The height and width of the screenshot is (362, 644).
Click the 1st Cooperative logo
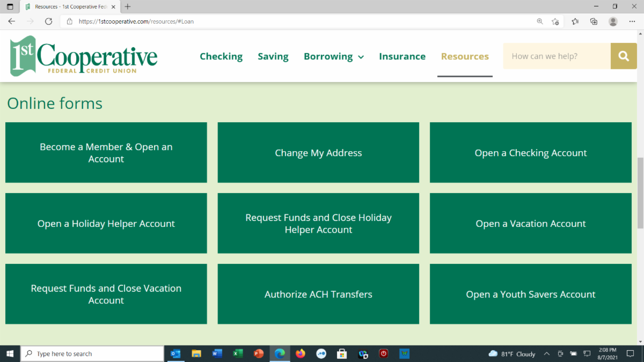click(x=84, y=56)
